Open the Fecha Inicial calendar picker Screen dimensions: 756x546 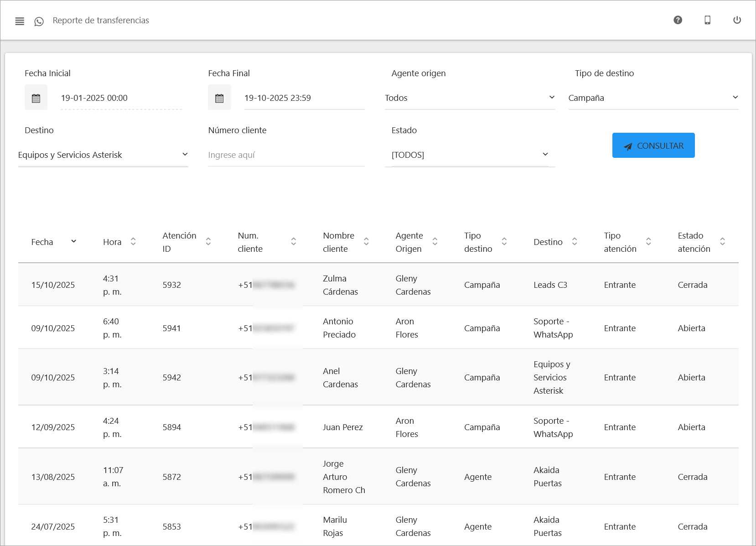pyautogui.click(x=36, y=98)
